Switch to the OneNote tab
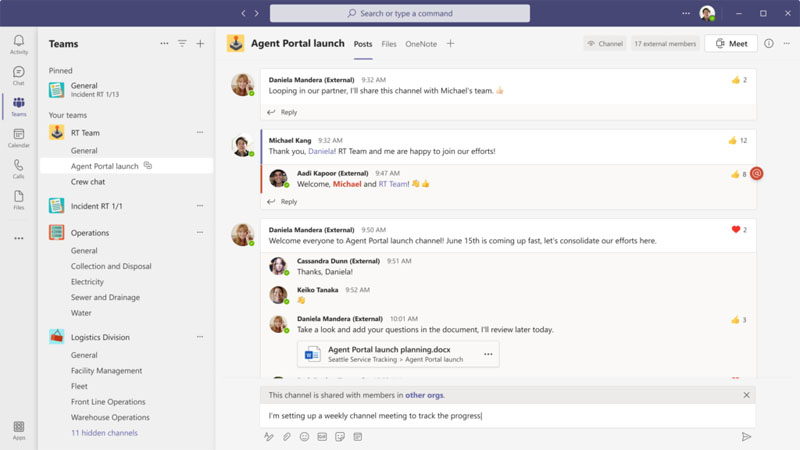 pyautogui.click(x=421, y=44)
